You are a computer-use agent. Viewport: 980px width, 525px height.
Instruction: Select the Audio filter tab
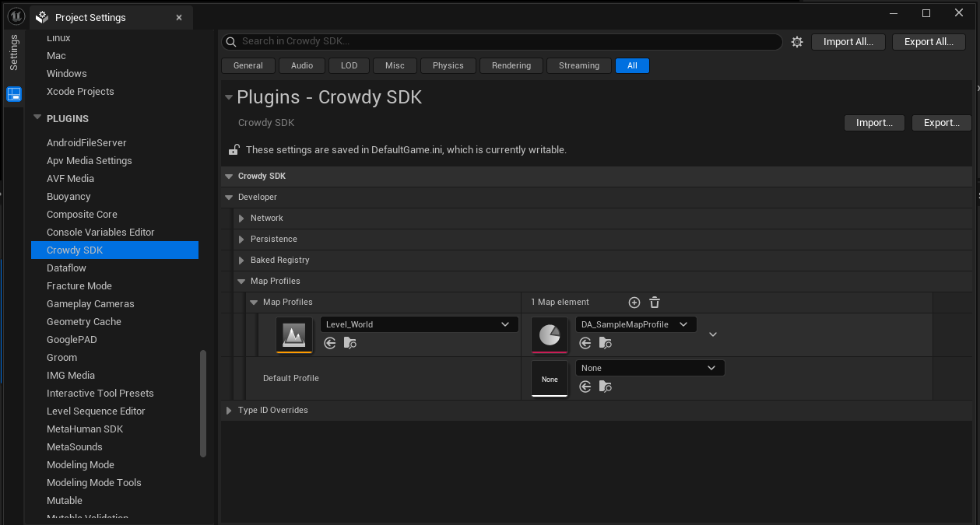(x=302, y=66)
